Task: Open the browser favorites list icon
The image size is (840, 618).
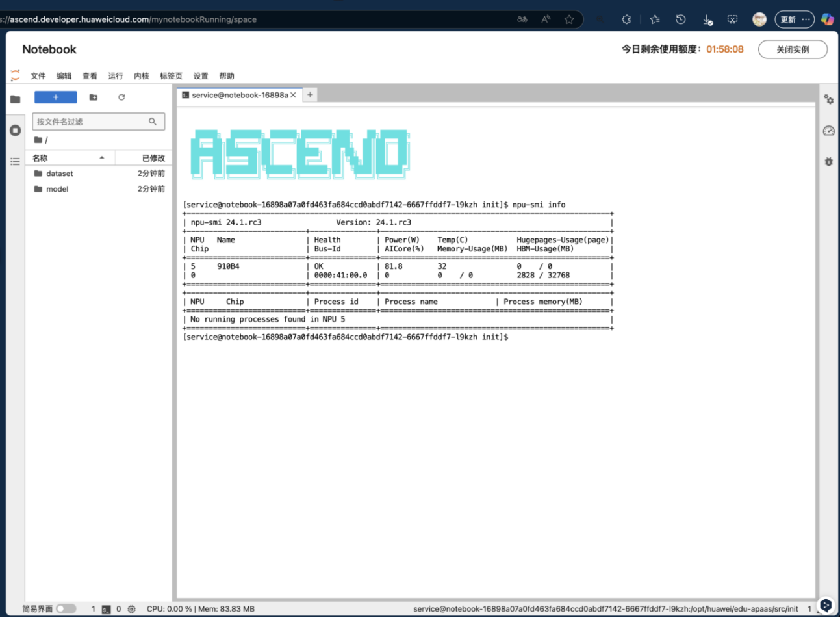Action: [x=655, y=19]
